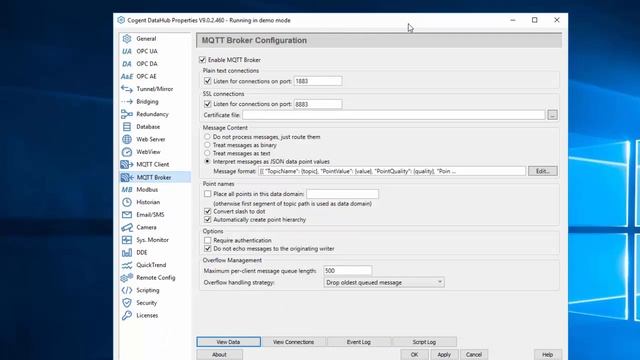The image size is (640, 360).
Task: Select Treat messages as binary option
Action: (207, 145)
